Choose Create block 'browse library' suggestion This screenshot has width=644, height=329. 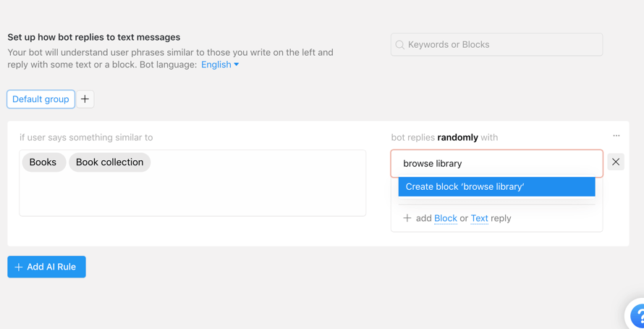(496, 187)
